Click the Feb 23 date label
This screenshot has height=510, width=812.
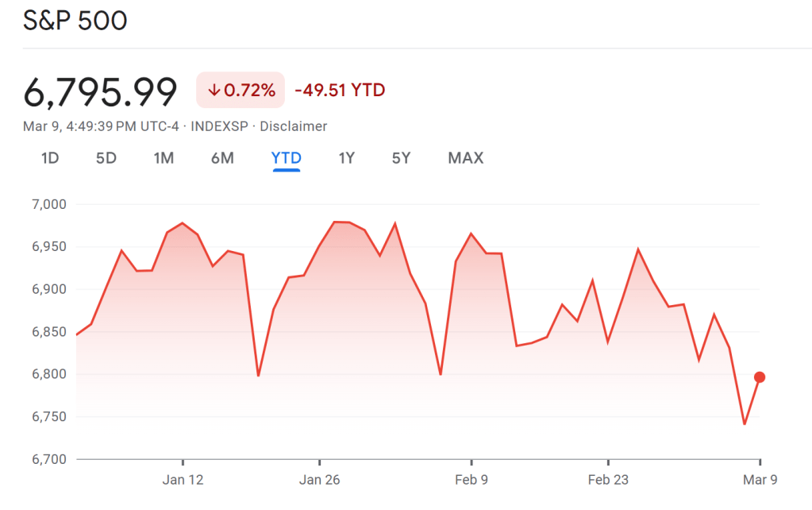608,480
